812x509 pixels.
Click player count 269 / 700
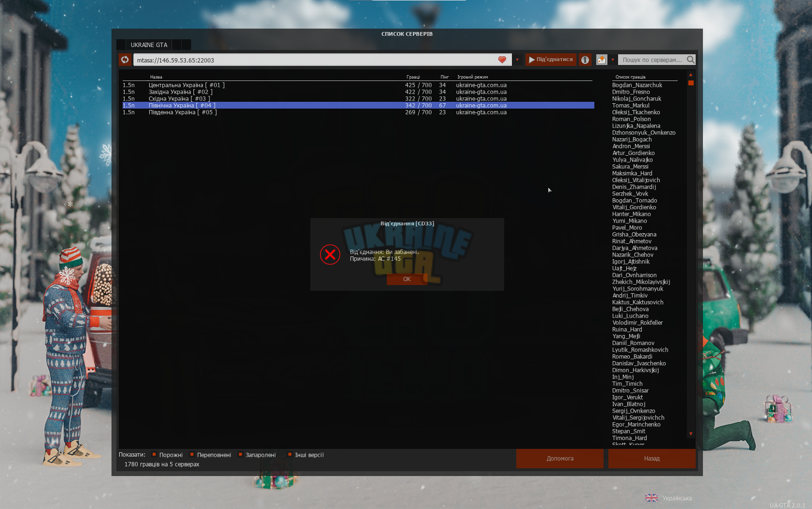[418, 112]
